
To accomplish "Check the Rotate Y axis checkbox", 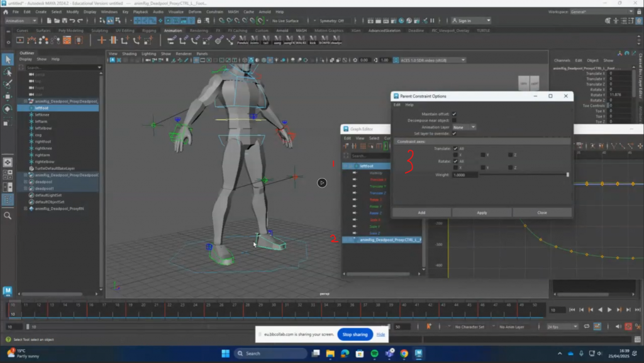I will [483, 167].
